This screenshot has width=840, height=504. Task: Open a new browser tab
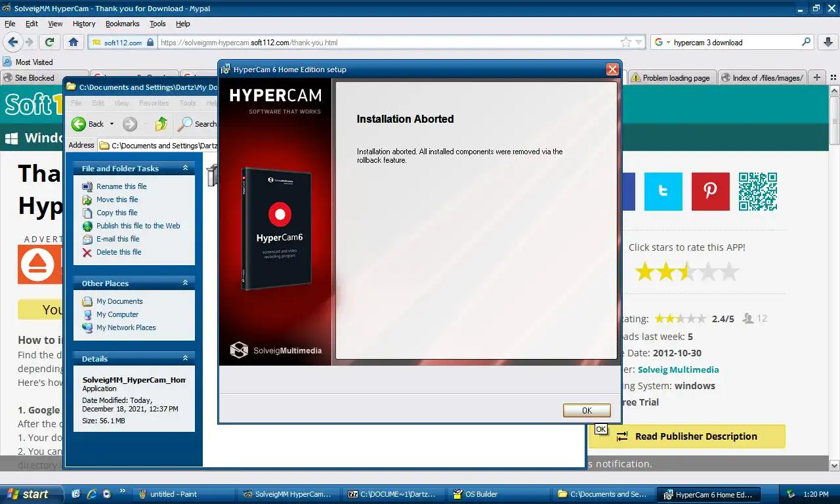tap(816, 77)
